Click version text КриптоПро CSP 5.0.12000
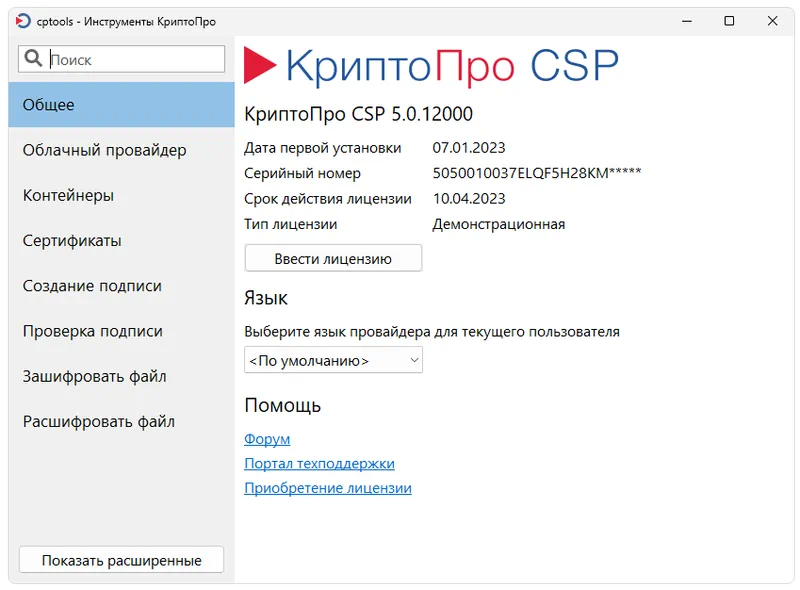The height and width of the screenshot is (590, 800). click(x=358, y=114)
